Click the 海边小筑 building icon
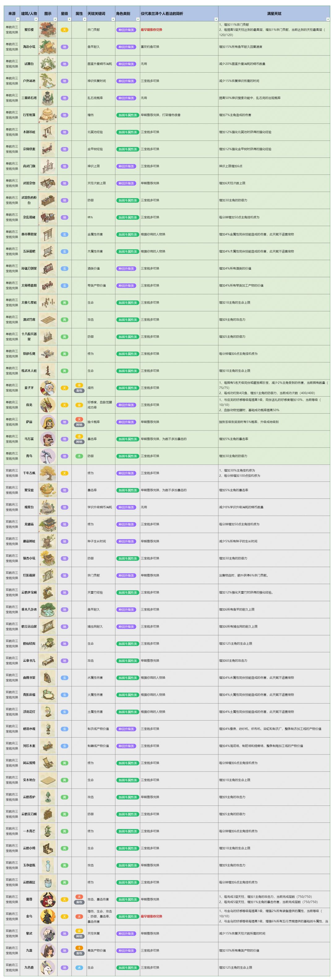The image size is (334, 980). 48,47
